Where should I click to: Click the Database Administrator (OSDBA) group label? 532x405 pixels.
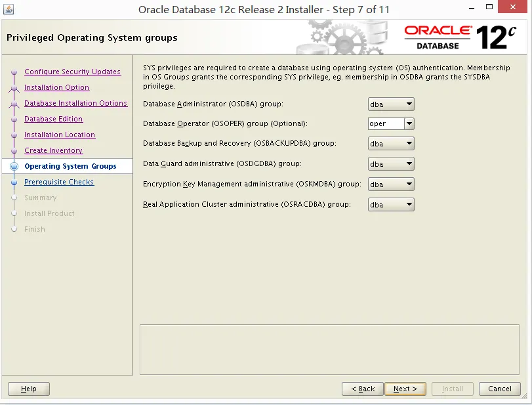(213, 104)
